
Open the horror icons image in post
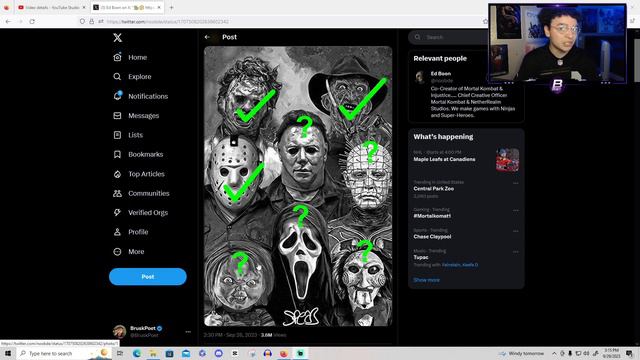[298, 186]
